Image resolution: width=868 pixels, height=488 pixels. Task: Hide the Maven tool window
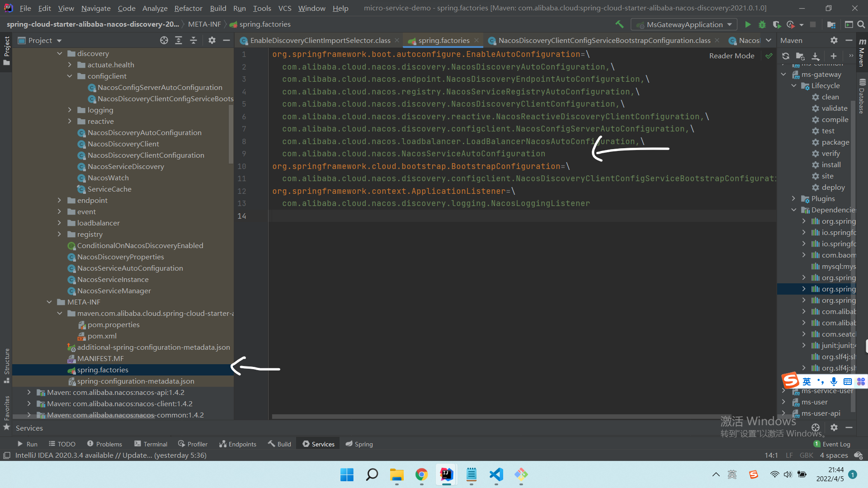[849, 40]
